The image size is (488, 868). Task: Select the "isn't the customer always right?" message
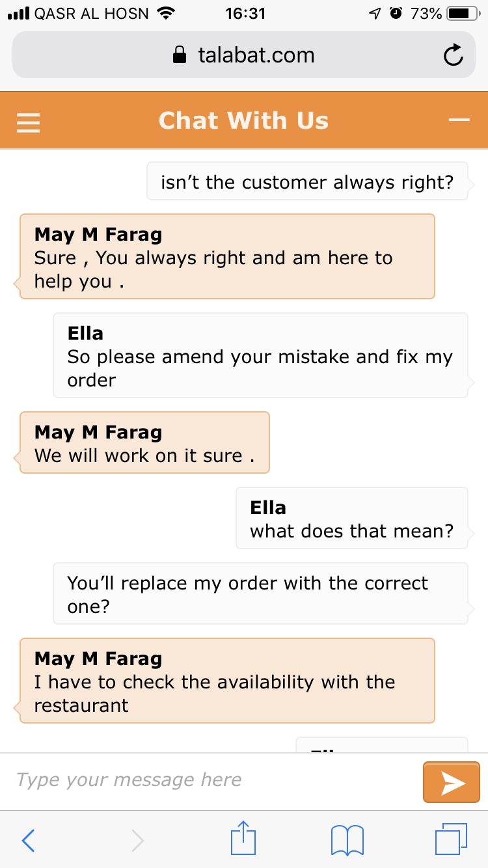307,182
